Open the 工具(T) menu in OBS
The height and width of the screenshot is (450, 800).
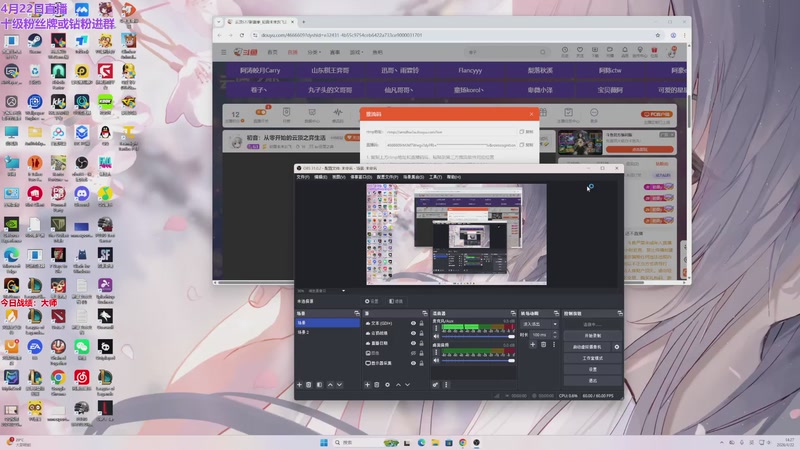pos(435,177)
